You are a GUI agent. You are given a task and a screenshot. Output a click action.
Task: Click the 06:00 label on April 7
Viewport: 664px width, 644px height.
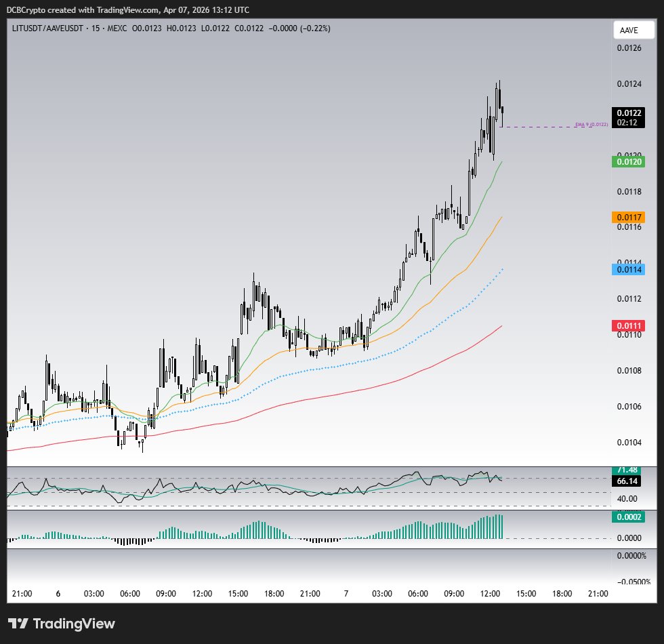click(418, 594)
